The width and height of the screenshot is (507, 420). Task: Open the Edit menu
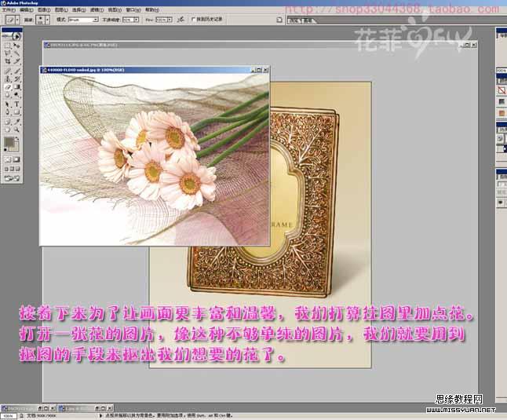27,9
